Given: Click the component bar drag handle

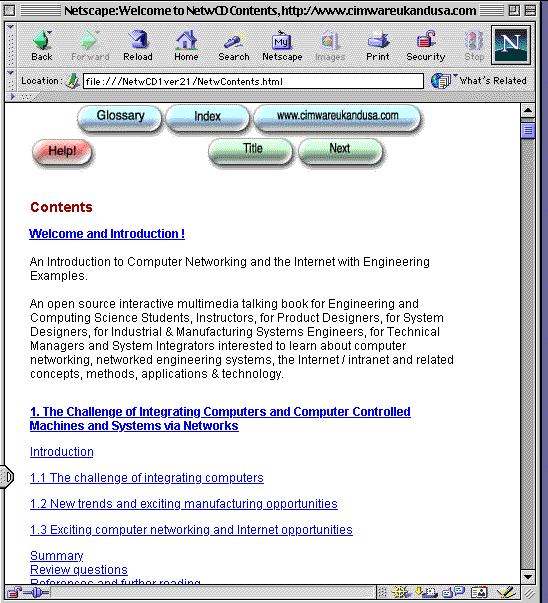Looking at the screenshot, I should (382, 592).
